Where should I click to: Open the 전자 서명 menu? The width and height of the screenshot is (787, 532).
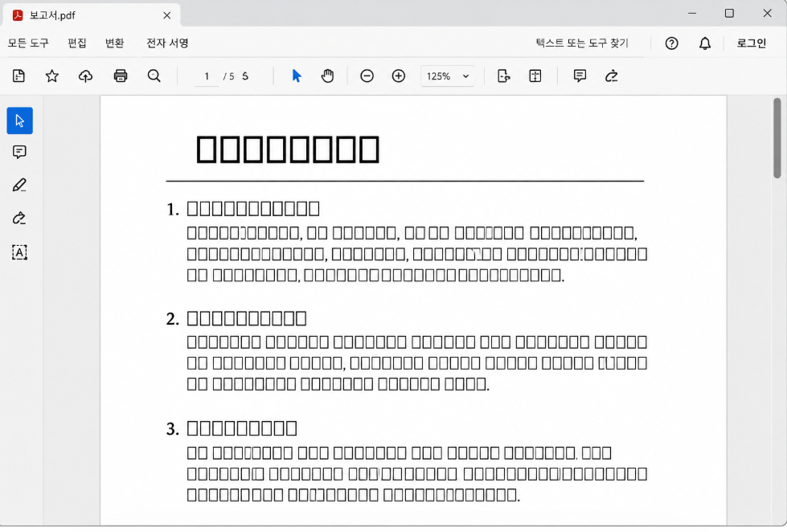[168, 43]
